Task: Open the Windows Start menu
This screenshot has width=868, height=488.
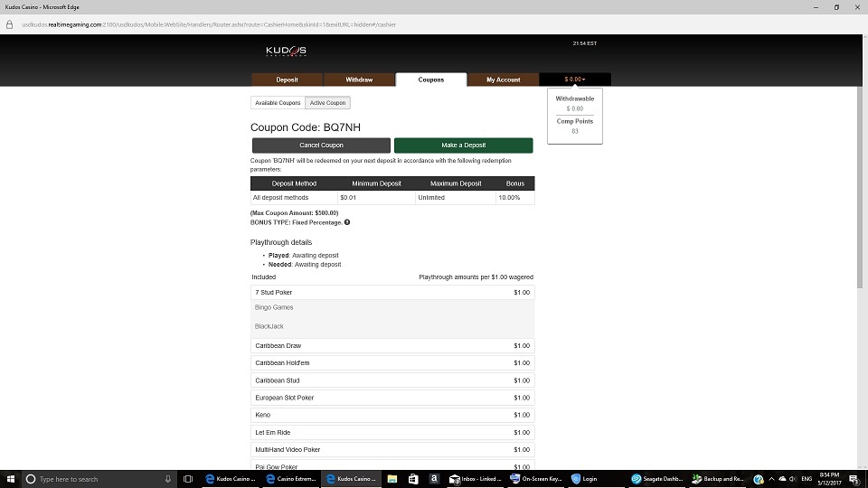Action: (x=9, y=479)
